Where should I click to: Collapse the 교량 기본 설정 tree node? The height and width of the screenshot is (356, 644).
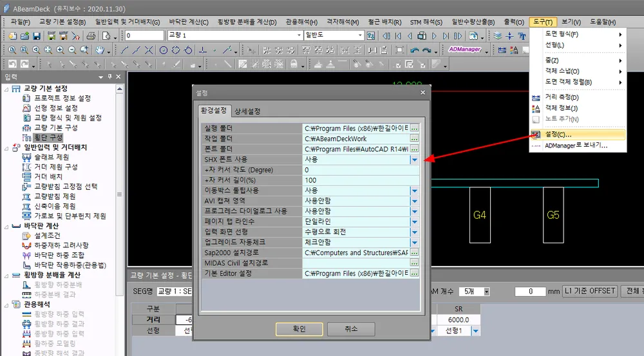point(6,89)
